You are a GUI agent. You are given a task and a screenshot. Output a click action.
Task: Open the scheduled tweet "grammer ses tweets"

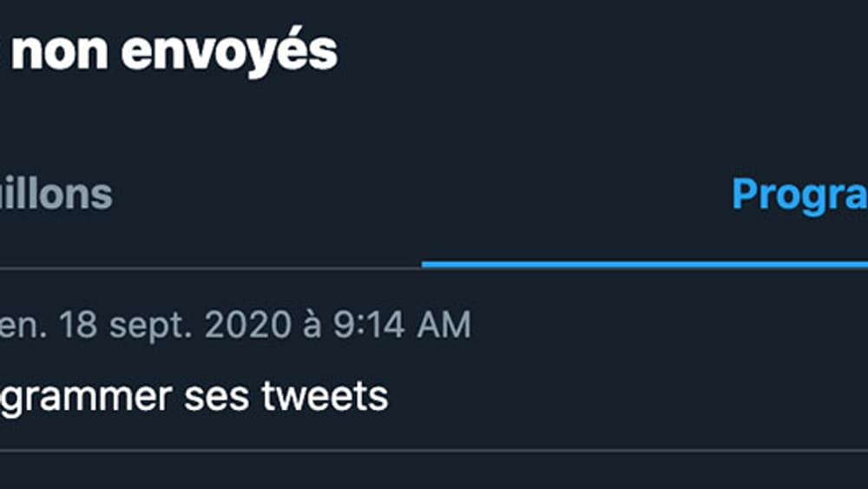(193, 396)
